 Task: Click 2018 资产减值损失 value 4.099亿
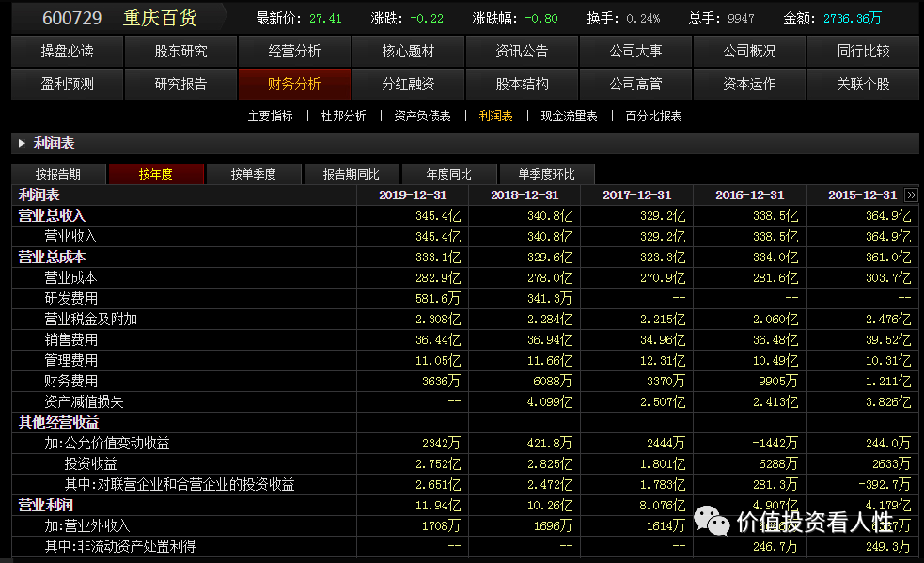click(550, 401)
